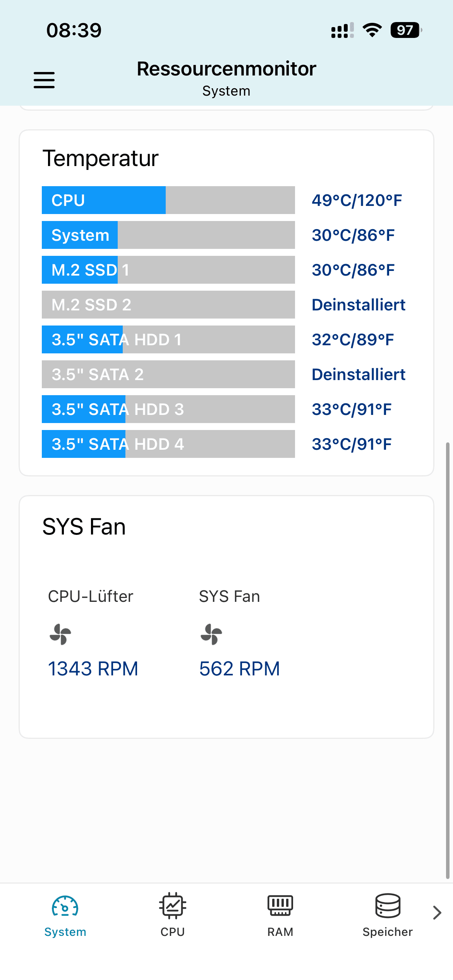Open the hamburger menu
Viewport: 453px width, 980px height.
pyautogui.click(x=44, y=80)
